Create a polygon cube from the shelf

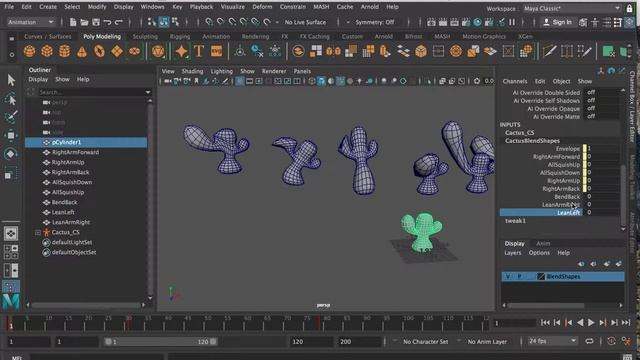point(47,51)
